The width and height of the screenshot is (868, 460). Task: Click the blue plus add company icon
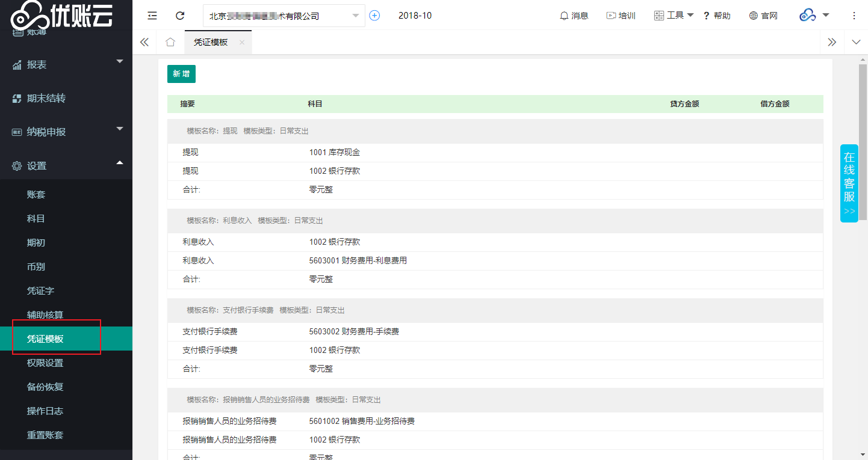374,16
